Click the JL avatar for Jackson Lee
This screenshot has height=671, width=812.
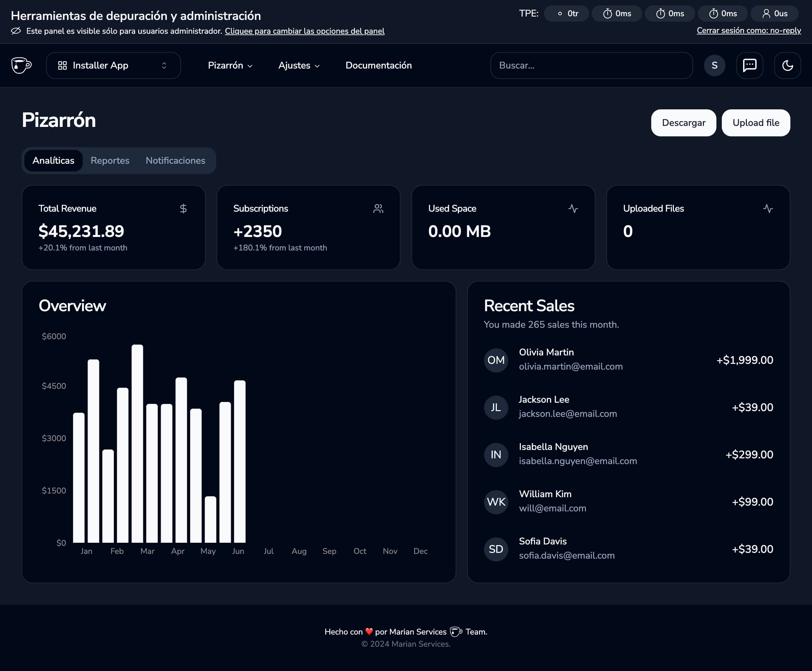(496, 407)
